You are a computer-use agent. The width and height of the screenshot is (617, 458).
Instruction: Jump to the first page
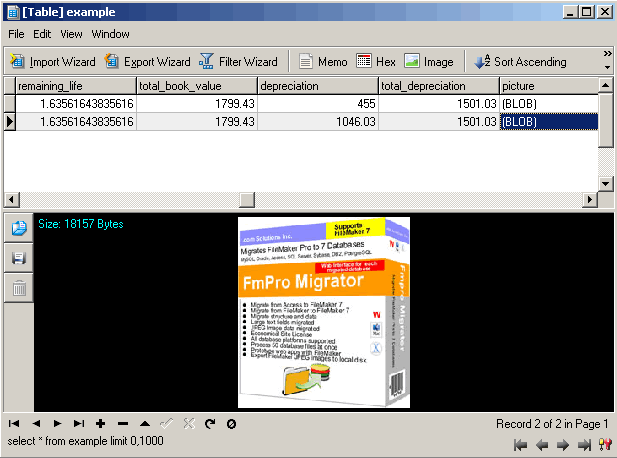[x=521, y=445]
